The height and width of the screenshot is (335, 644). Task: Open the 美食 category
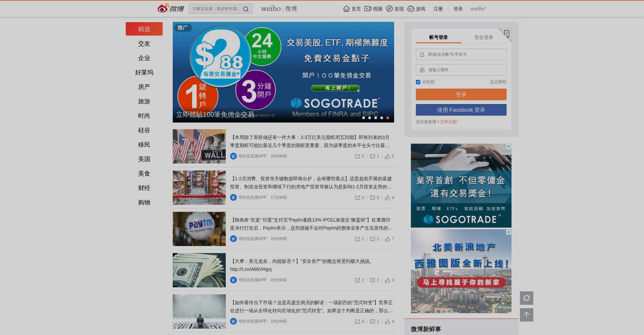tap(144, 174)
